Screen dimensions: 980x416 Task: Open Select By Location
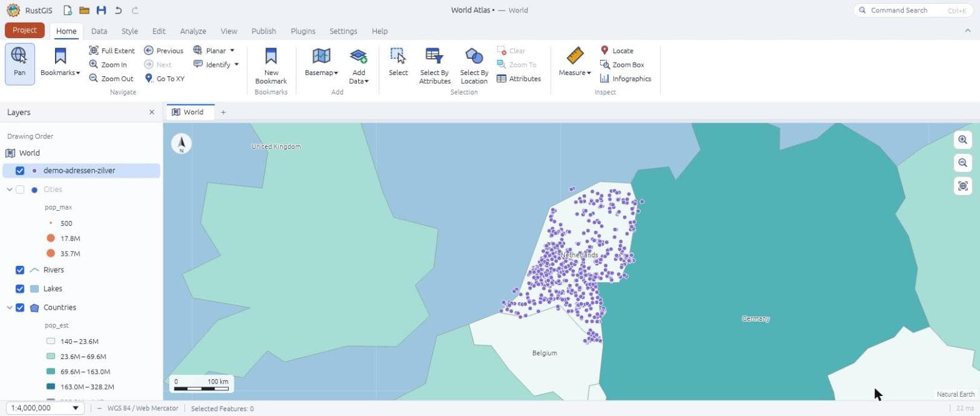click(474, 65)
